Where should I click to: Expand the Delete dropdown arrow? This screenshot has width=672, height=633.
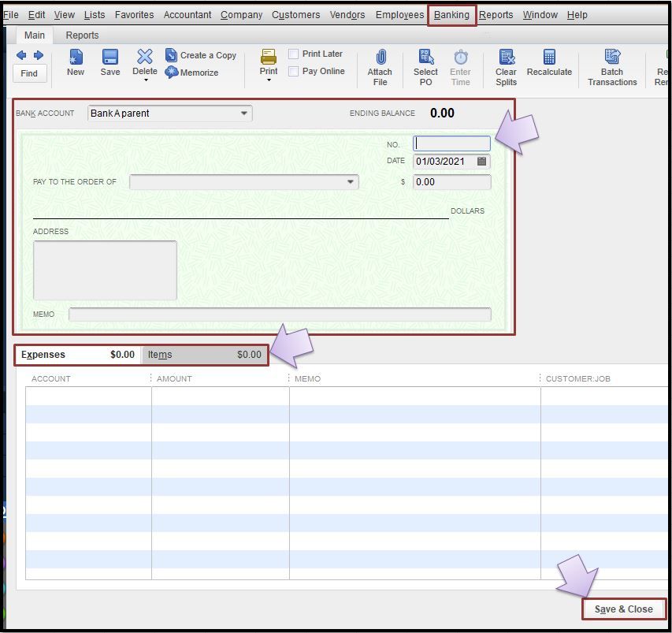click(146, 80)
